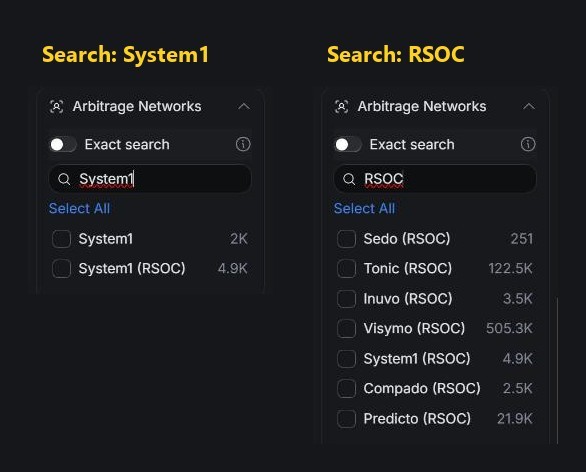Click the 21.9K count beside Predicto
586x472 pixels.
pos(515,419)
